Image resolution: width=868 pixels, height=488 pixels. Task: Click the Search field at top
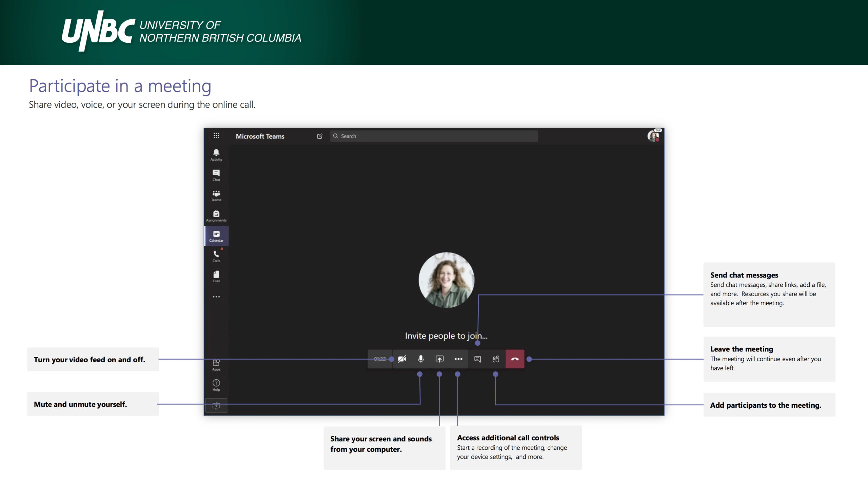click(434, 136)
